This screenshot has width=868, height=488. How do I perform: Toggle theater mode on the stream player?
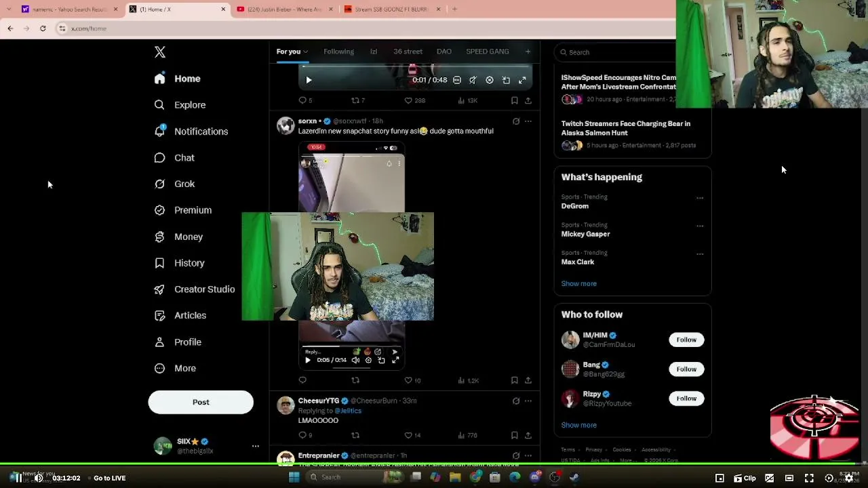789,478
